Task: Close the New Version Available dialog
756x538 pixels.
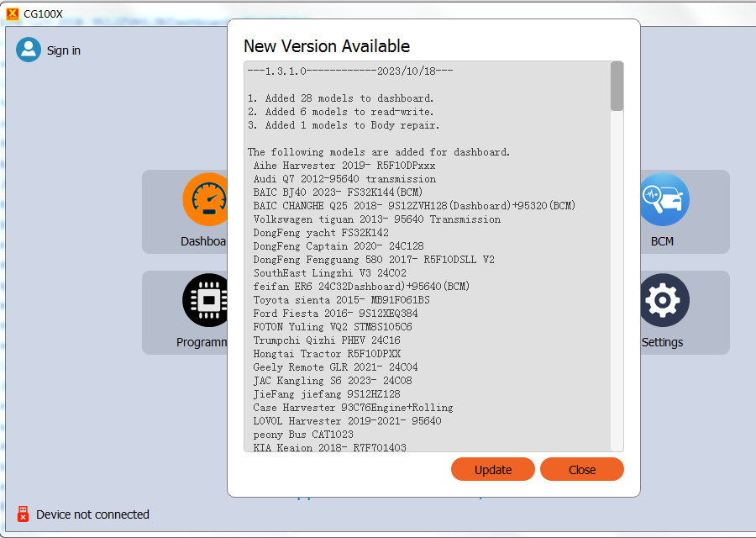Action: click(x=582, y=469)
